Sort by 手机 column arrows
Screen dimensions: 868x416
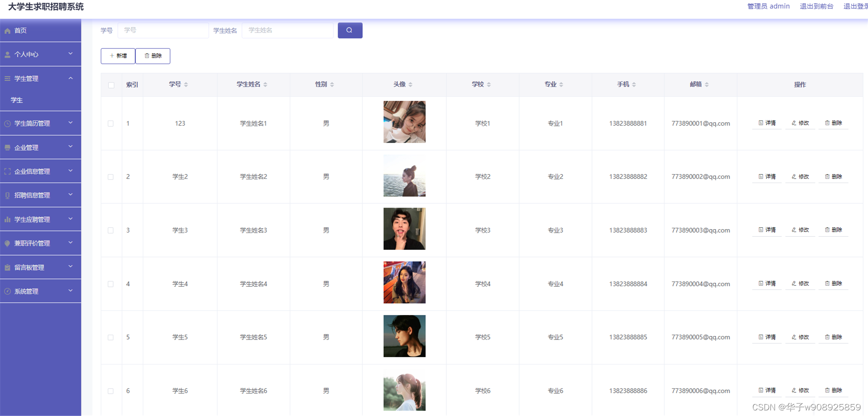634,85
